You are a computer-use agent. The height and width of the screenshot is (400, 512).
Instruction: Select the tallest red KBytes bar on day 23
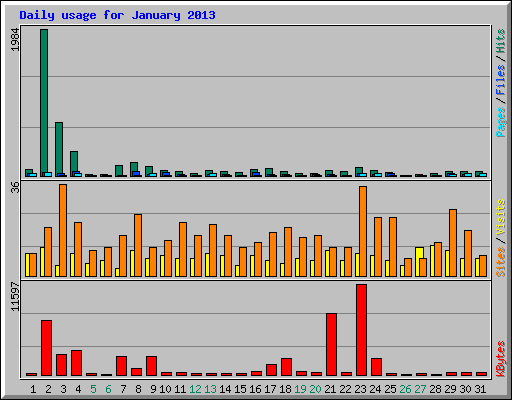pyautogui.click(x=361, y=330)
